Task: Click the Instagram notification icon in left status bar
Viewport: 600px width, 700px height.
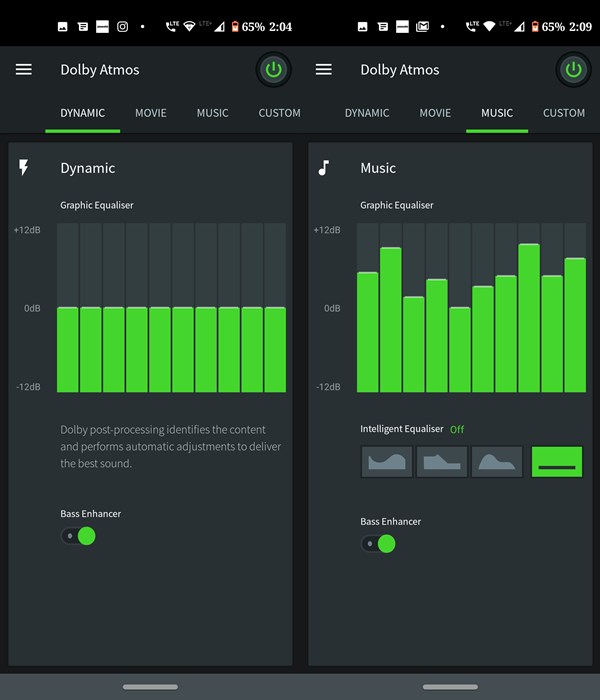Action: tap(122, 27)
